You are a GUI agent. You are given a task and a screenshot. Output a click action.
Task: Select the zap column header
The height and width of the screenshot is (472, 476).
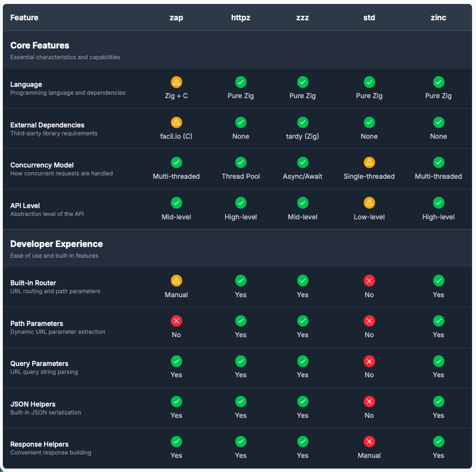[177, 17]
